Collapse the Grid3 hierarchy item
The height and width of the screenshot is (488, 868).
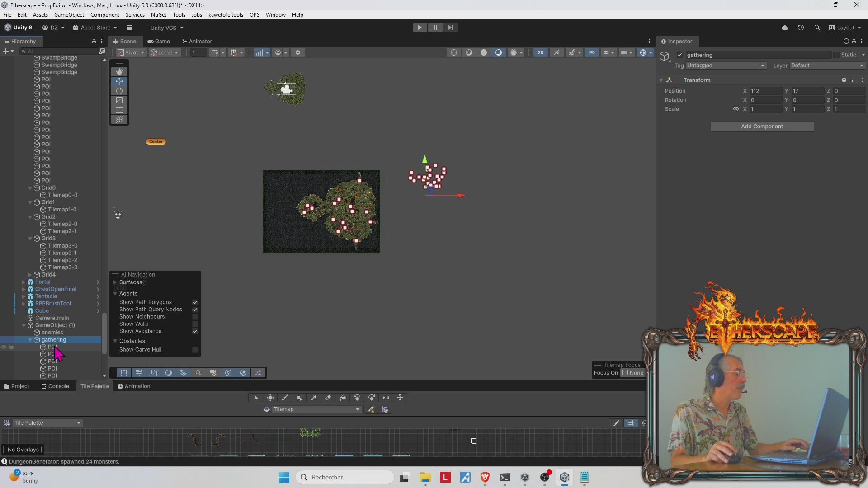(30, 239)
